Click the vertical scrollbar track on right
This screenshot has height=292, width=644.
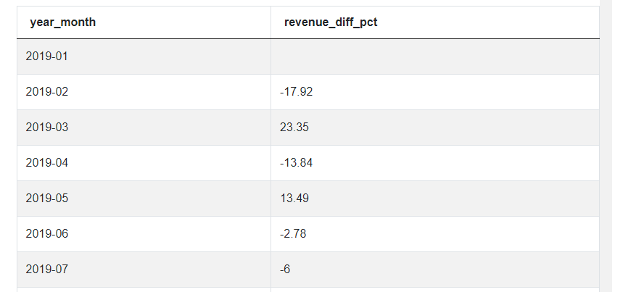(x=606, y=146)
